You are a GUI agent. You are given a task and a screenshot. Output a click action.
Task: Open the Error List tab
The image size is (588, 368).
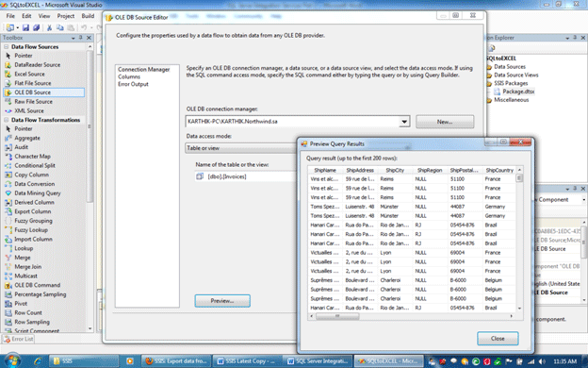pyautogui.click(x=18, y=339)
